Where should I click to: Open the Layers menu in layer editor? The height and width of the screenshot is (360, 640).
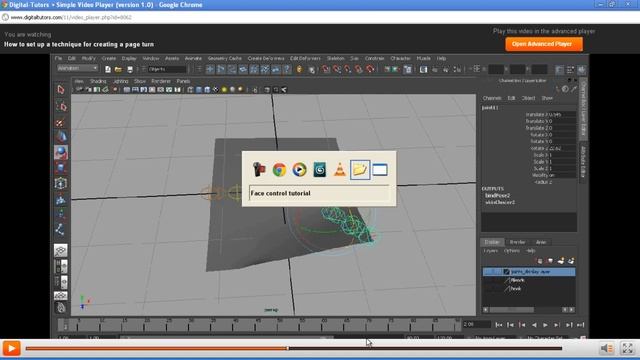pos(491,251)
